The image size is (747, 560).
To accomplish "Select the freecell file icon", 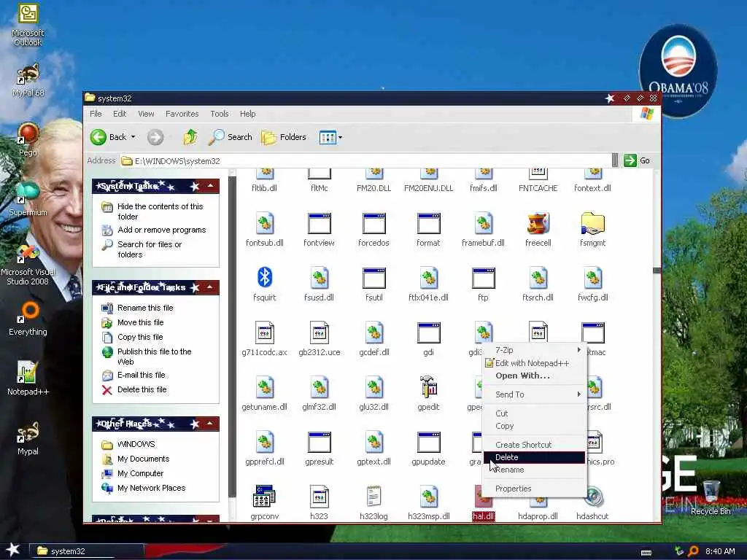I will coord(538,224).
